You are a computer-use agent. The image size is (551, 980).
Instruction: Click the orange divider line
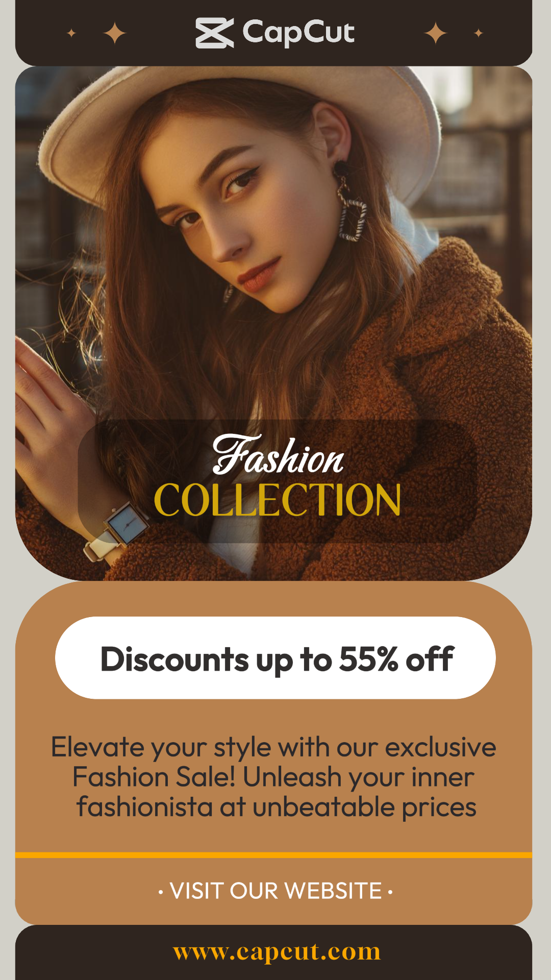coord(273,855)
